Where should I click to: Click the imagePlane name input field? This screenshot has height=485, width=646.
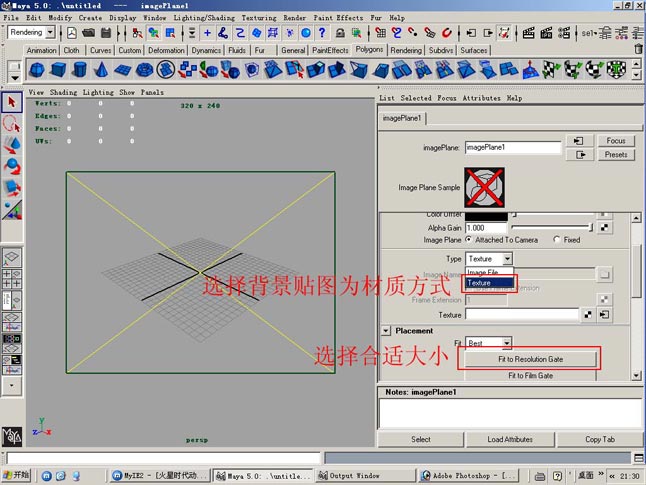coord(513,148)
